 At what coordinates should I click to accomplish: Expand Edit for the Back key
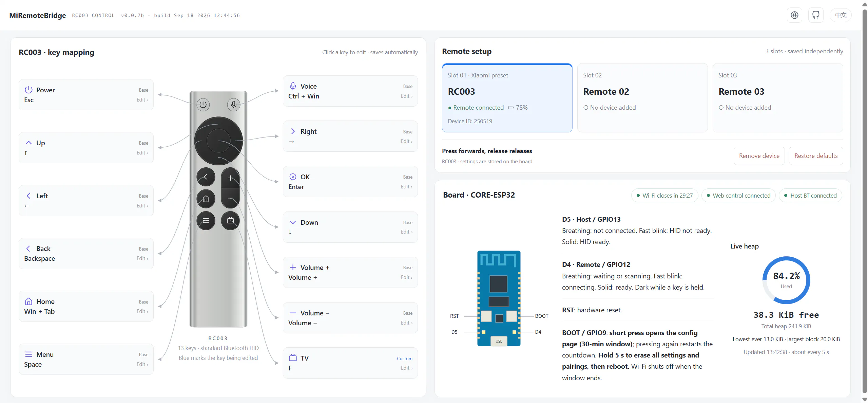pos(142,258)
